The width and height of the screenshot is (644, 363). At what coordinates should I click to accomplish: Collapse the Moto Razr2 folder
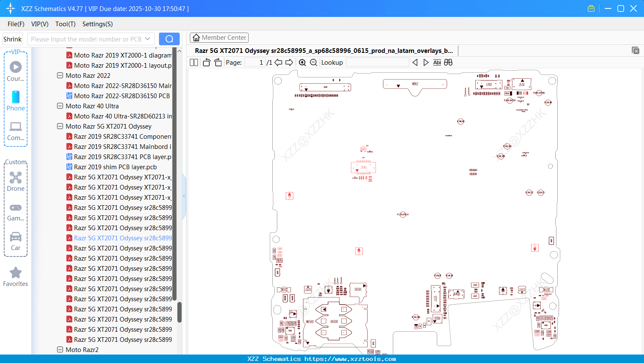(60, 349)
